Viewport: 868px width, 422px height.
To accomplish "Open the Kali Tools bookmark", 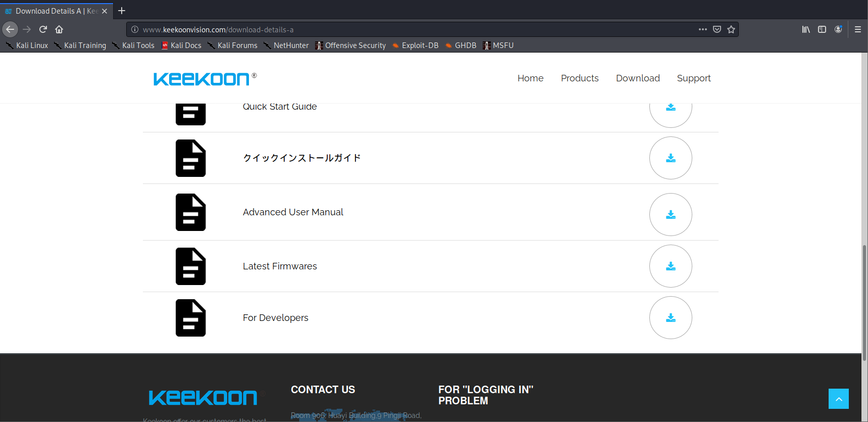I will (133, 45).
